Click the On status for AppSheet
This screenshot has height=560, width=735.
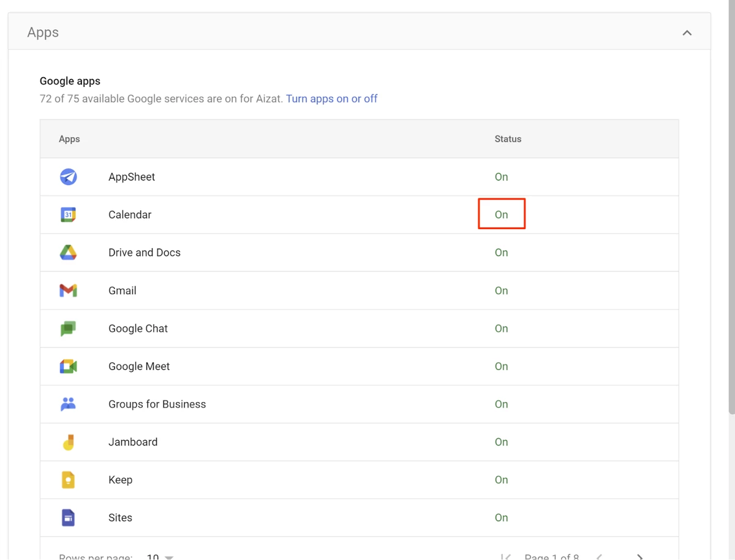click(501, 176)
